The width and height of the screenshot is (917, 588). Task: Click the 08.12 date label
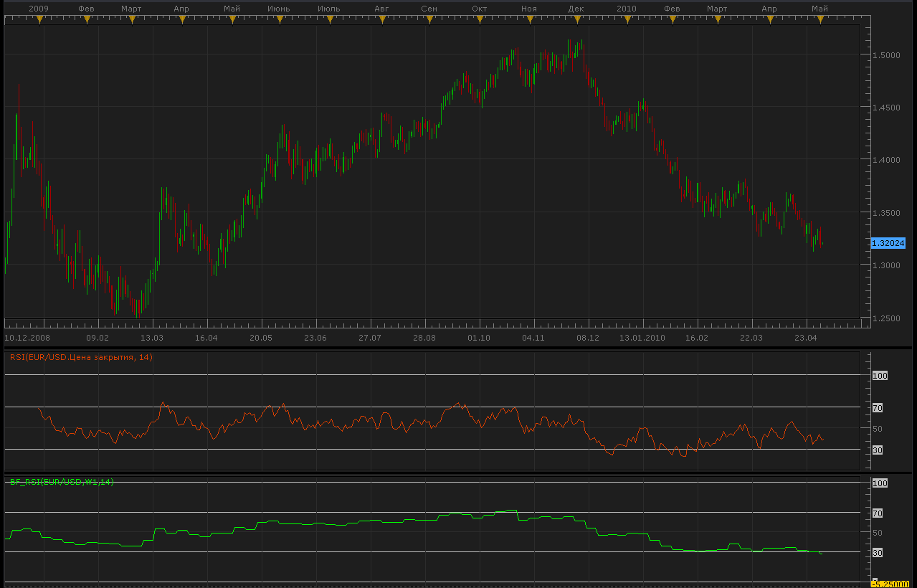[x=588, y=337]
